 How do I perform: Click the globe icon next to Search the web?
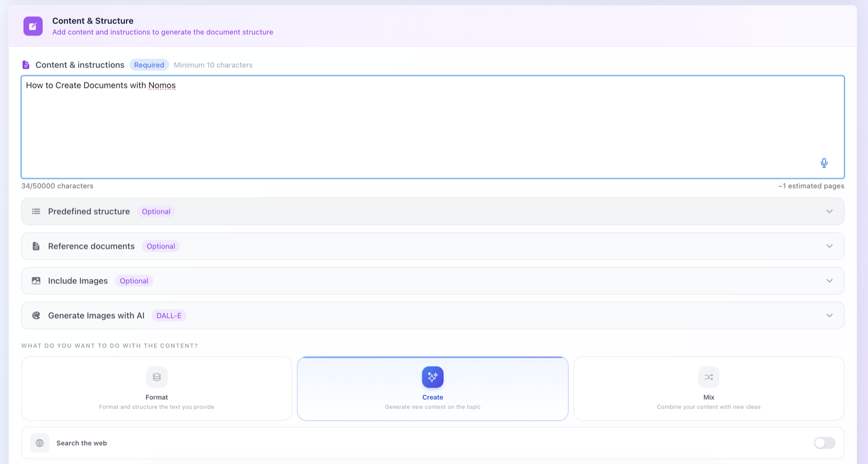pos(40,443)
